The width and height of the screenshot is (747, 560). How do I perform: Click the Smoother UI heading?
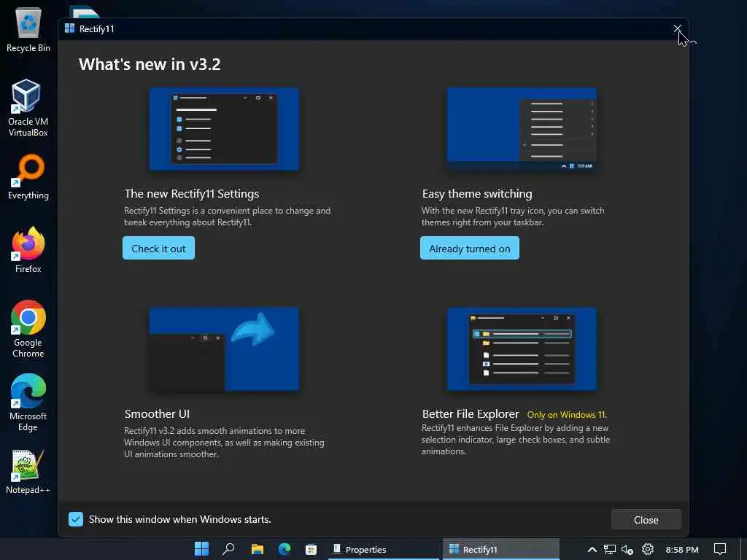pos(157,414)
